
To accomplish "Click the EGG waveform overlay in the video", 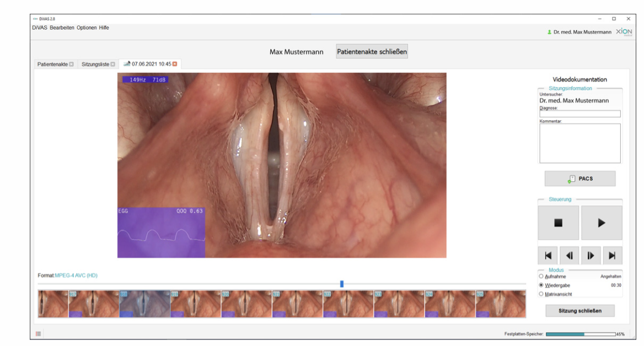I will click(x=161, y=233).
